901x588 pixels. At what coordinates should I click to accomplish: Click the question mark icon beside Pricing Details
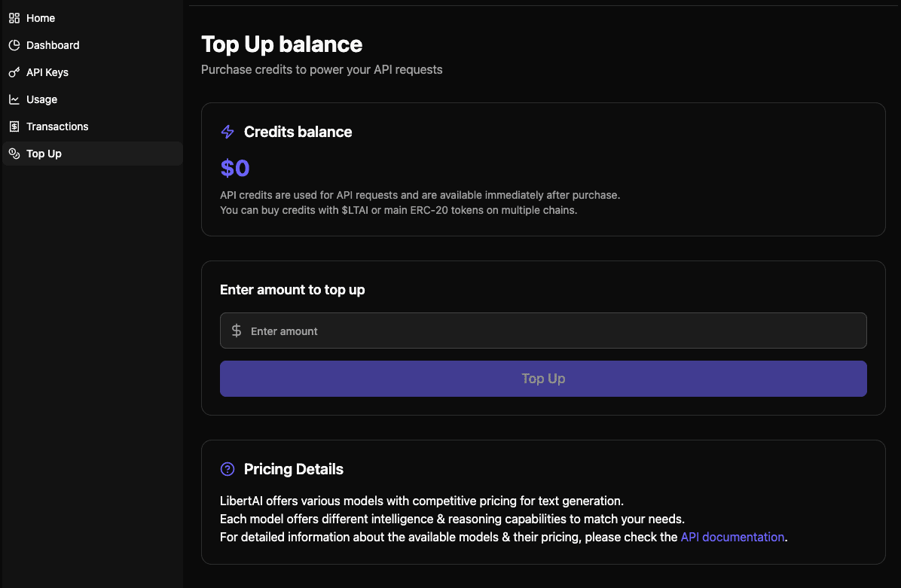pos(228,469)
